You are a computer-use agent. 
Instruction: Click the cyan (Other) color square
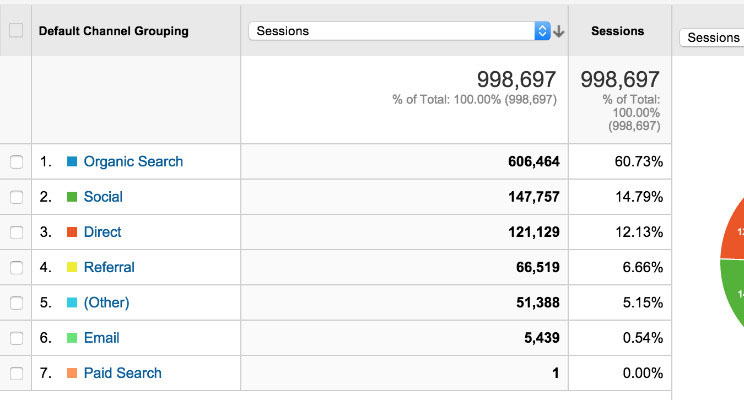pyautogui.click(x=72, y=302)
